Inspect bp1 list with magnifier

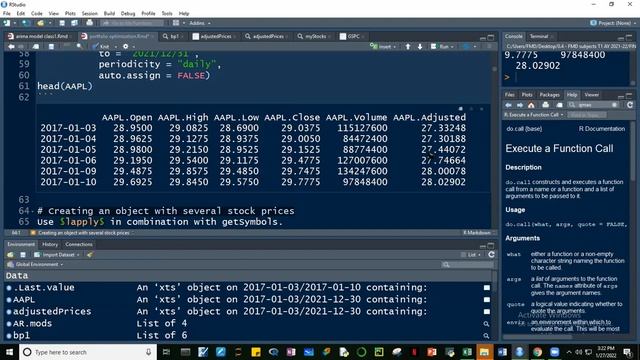click(487, 336)
